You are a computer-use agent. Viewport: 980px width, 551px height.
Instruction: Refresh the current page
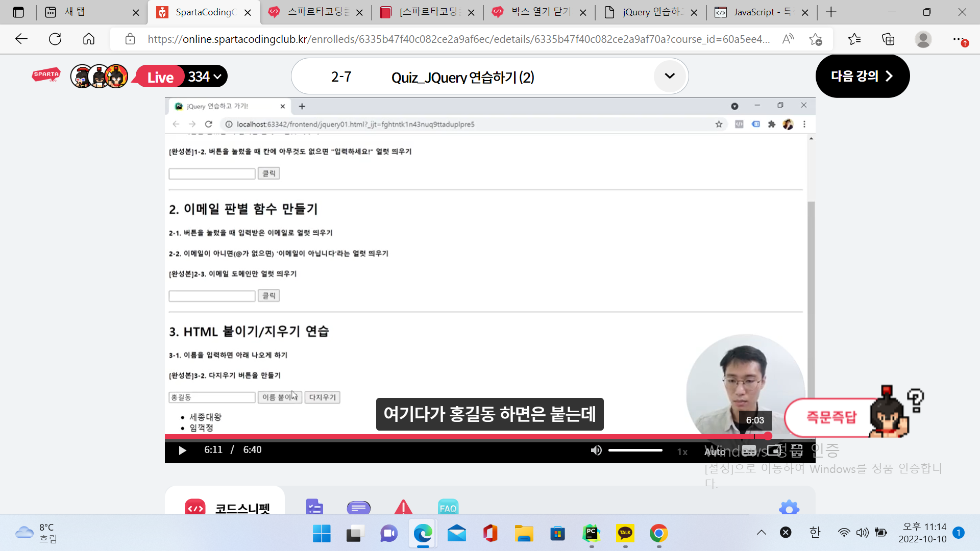click(x=55, y=39)
